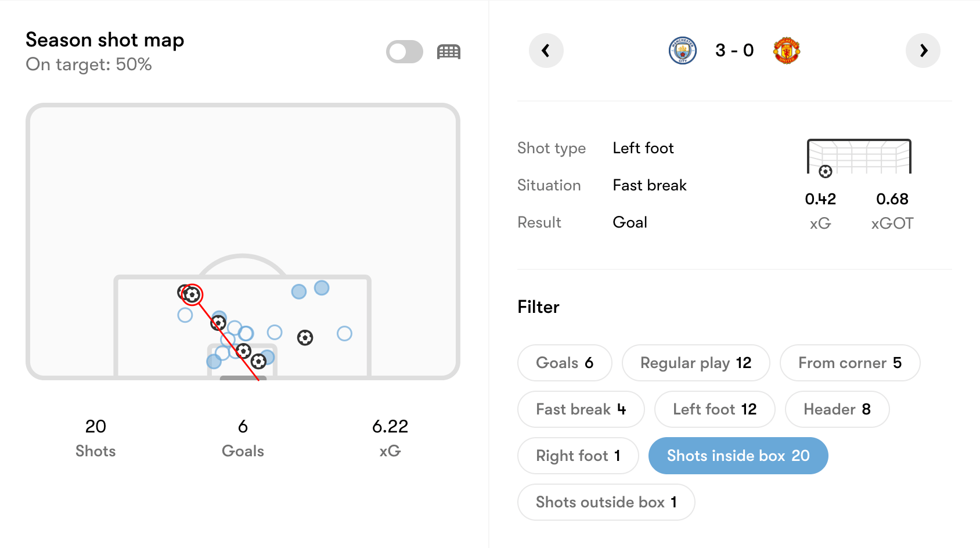Click the ball in the goal-frame diagram
The image size is (980, 548).
(x=825, y=171)
